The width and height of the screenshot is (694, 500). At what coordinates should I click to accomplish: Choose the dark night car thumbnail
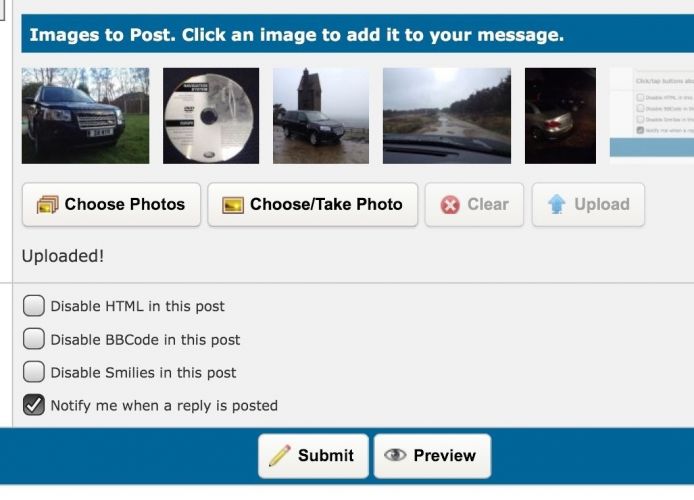560,115
